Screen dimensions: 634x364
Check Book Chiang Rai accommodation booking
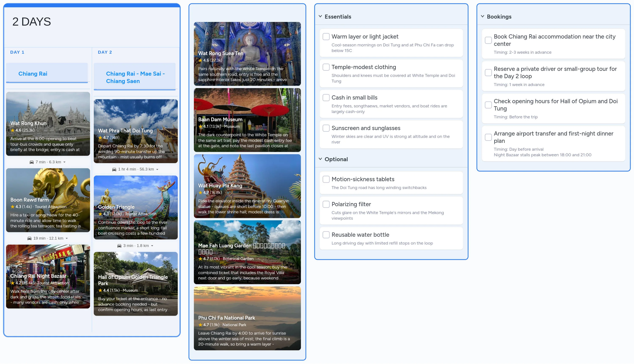pyautogui.click(x=488, y=40)
